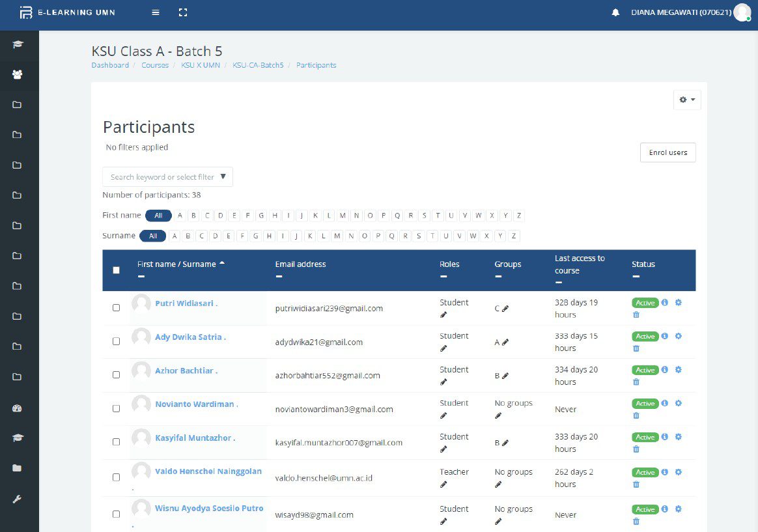Sort by Last access to course column

(579, 264)
